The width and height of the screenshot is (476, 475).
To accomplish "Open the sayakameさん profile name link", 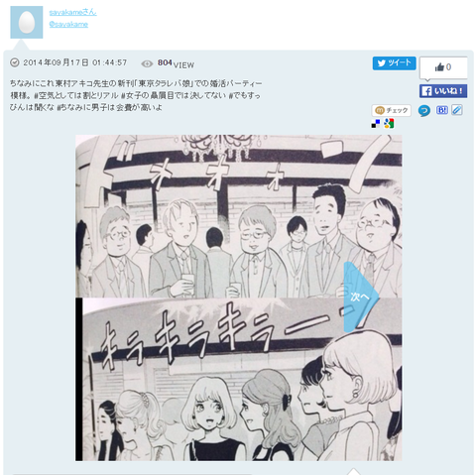I will pos(73,13).
